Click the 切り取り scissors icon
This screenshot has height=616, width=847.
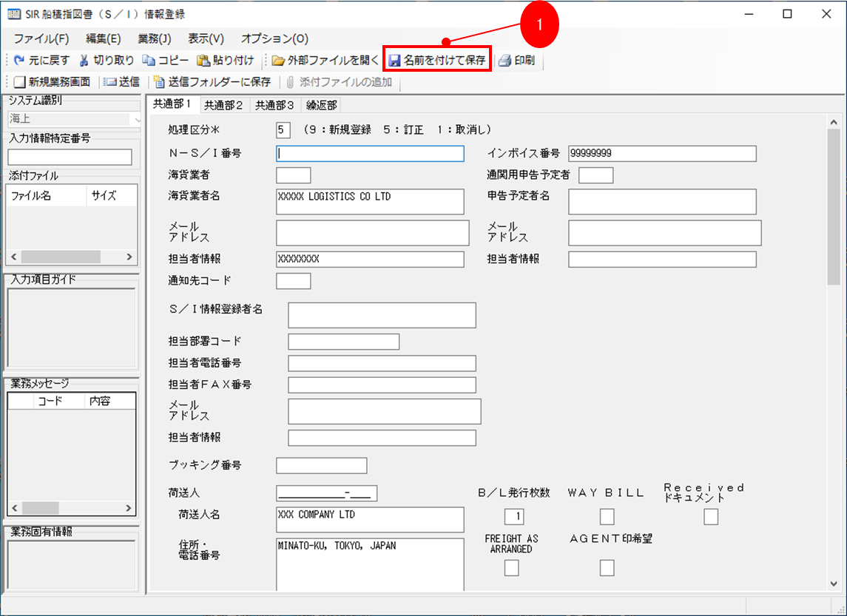[84, 61]
